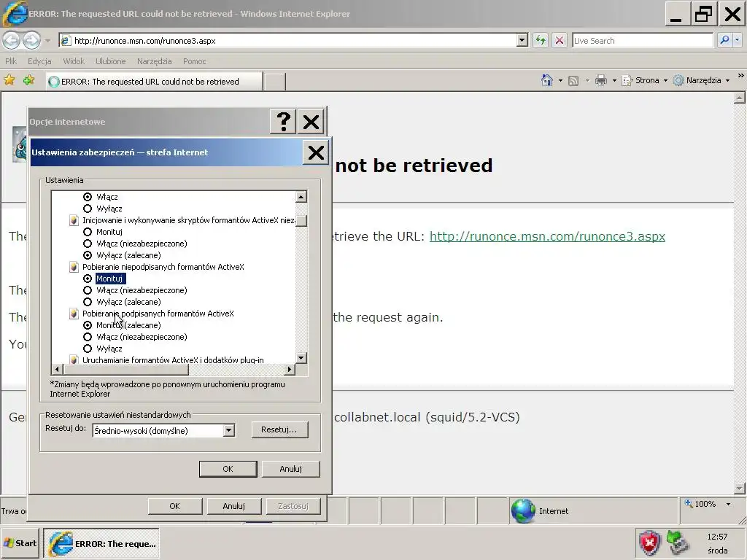The image size is (747, 560).
Task: Select Wyłącz under Pobieranie podpisanych formantów
Action: click(88, 349)
